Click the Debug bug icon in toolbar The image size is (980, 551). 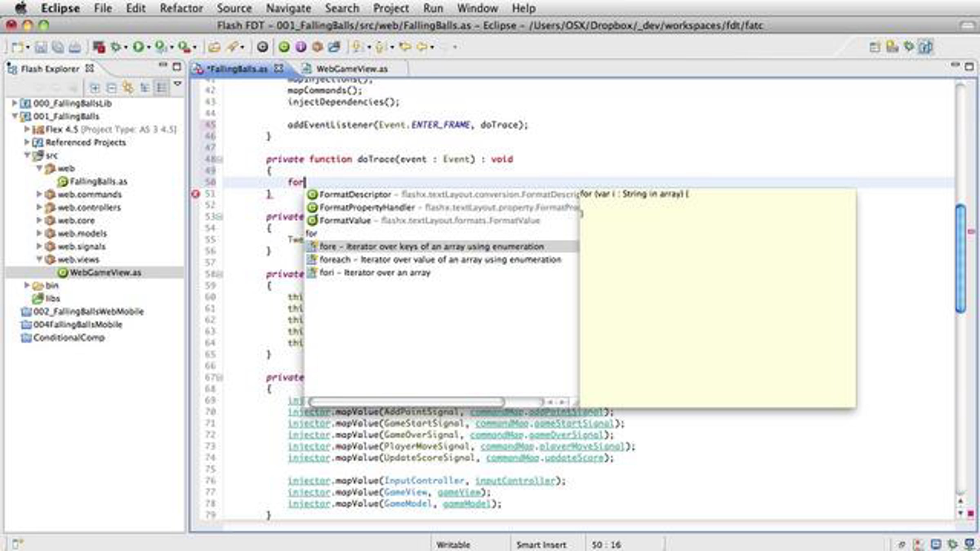[116, 47]
